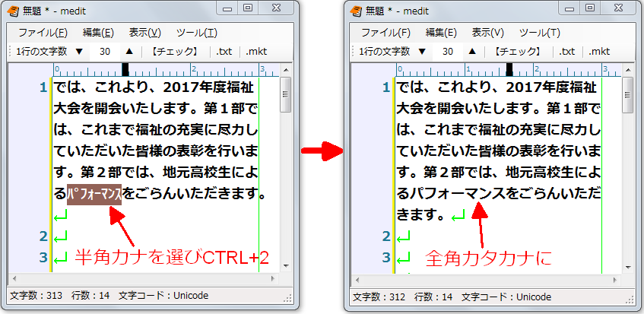The width and height of the screenshot is (644, 314).
Task: Decrease characters per line in right window
Action: [422, 52]
